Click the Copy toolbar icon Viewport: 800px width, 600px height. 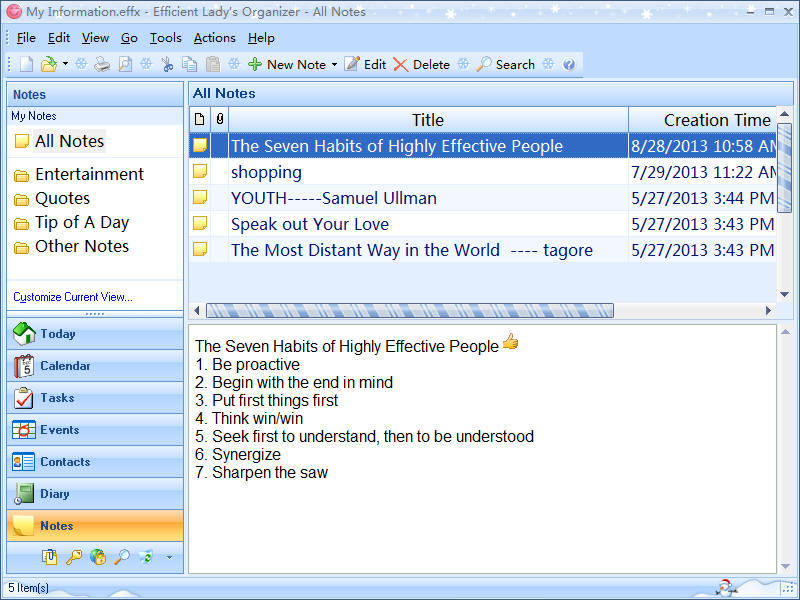[x=190, y=64]
